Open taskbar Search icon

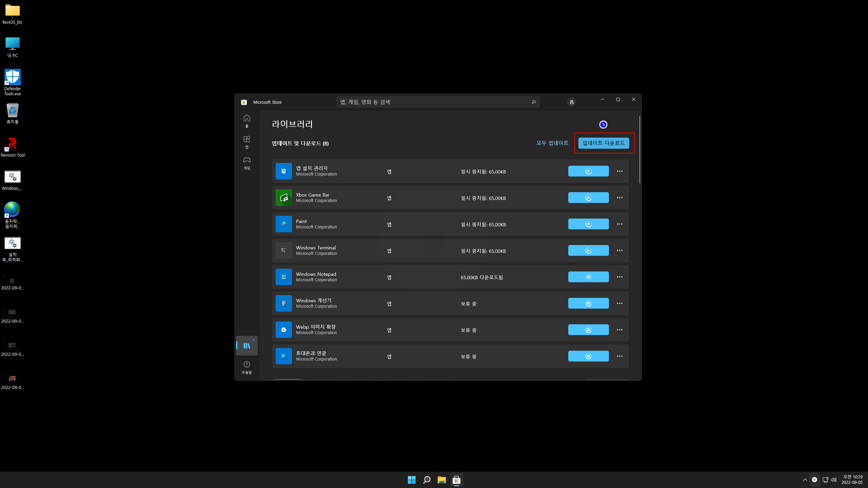[427, 480]
